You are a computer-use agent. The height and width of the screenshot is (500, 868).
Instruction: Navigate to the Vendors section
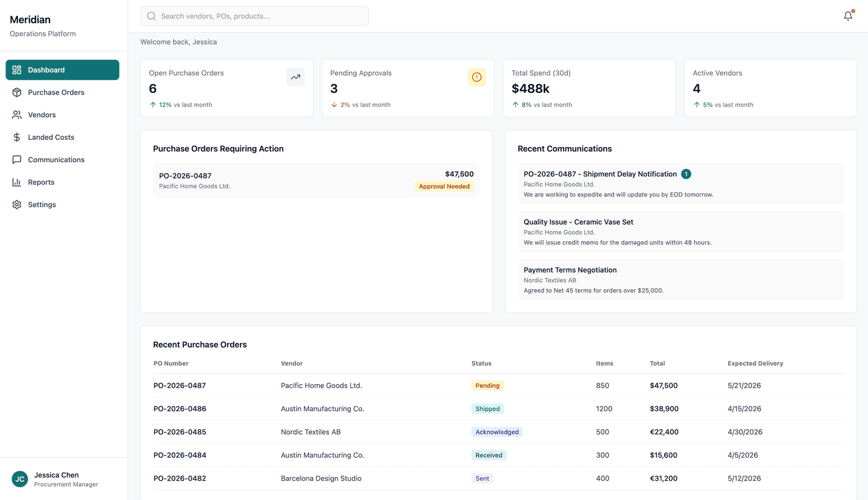tap(42, 115)
